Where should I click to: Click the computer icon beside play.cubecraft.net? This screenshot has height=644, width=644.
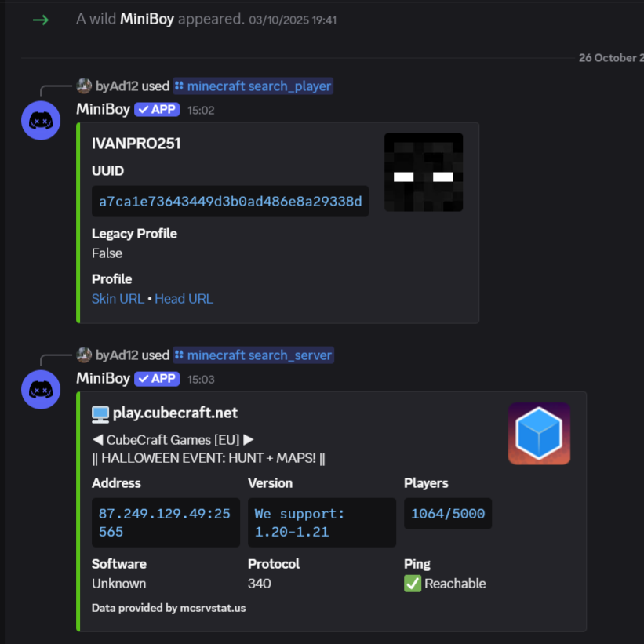point(100,413)
